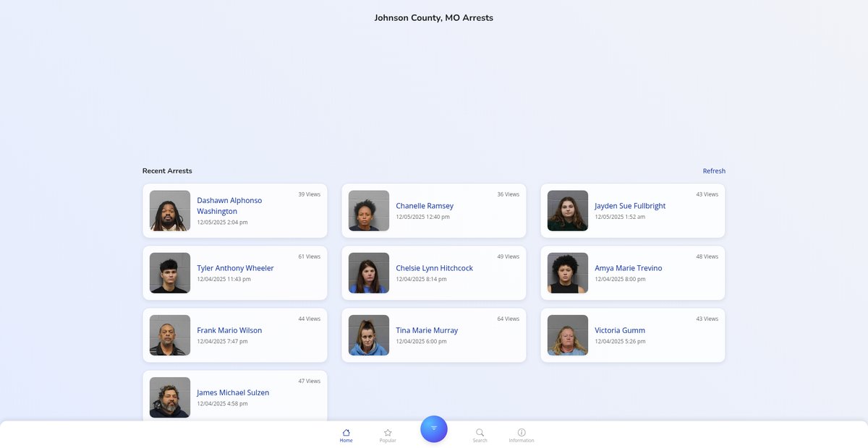Screen dimensions: 868x448
Task: Click Jayden Sue Fullbright's mugshot thumbnail
Action: (568, 211)
